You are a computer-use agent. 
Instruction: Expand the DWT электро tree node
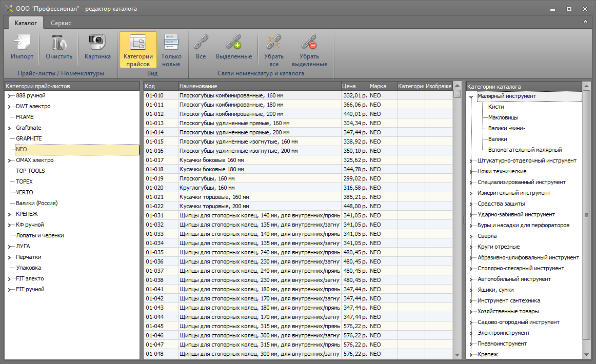(x=10, y=107)
